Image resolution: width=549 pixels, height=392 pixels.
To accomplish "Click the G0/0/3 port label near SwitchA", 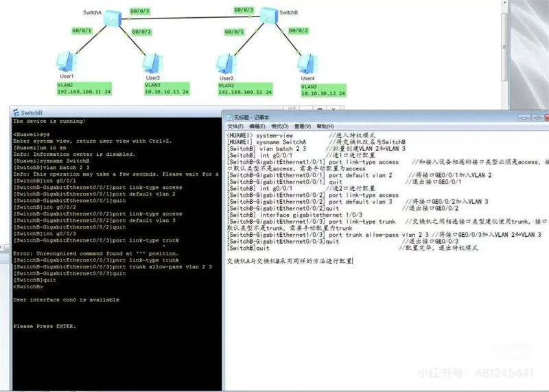I will tap(139, 12).
